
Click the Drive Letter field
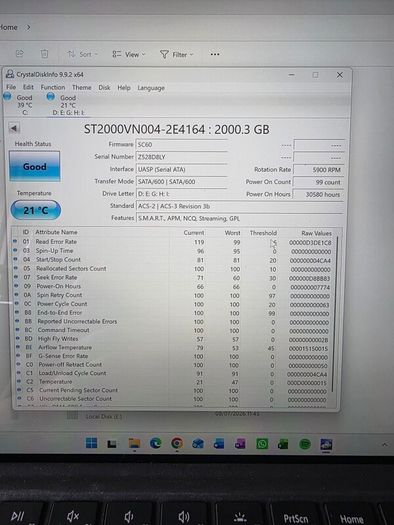pyautogui.click(x=182, y=194)
